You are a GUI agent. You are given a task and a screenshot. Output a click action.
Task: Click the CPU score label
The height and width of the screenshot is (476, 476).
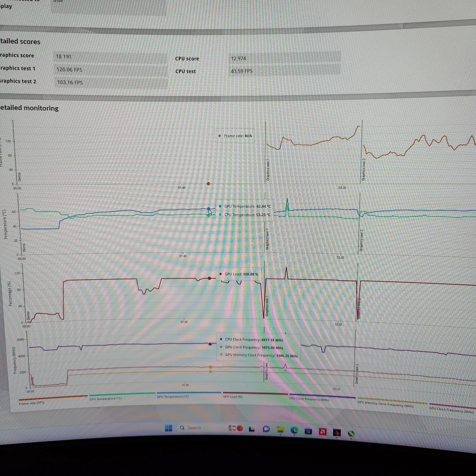[187, 59]
